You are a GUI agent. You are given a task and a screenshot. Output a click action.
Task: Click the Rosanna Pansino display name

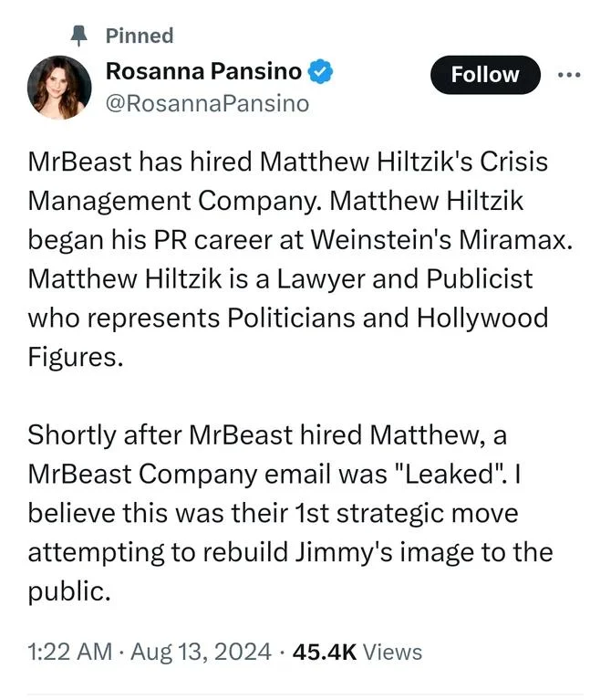point(203,70)
